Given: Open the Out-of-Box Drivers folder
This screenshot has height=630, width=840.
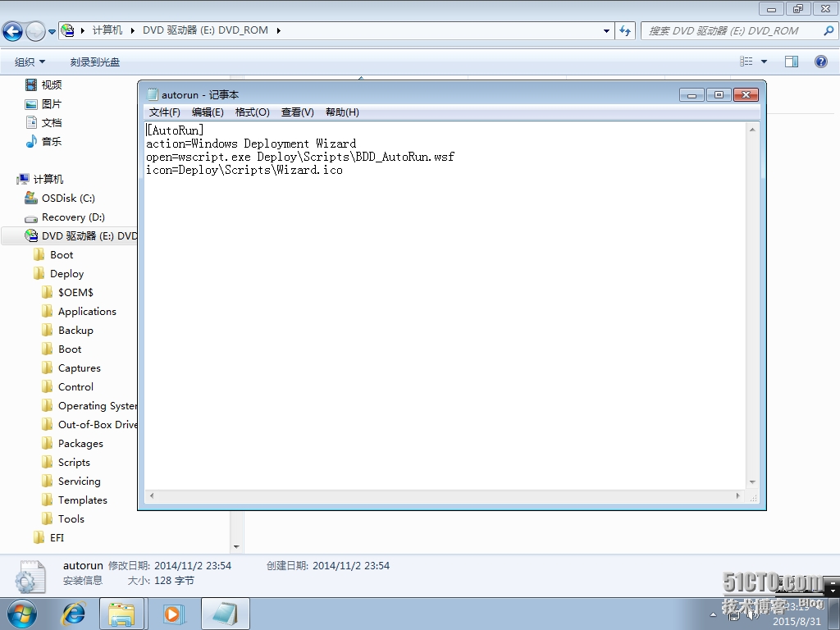Looking at the screenshot, I should pyautogui.click(x=89, y=424).
